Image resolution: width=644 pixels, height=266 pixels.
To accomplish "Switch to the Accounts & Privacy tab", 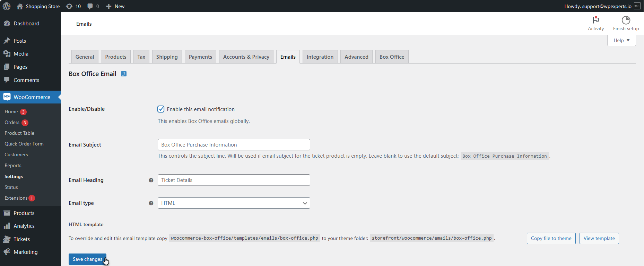I will point(246,57).
